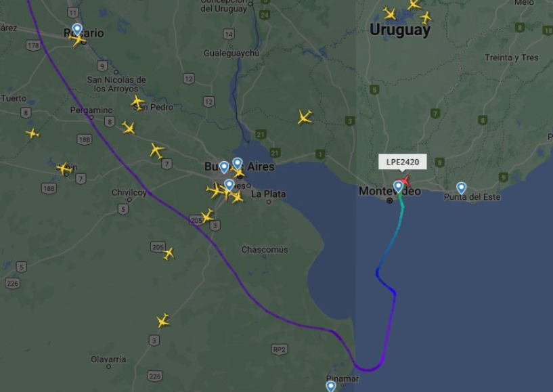Select the yellow plane near Pergamino route 8
This screenshot has width=553, height=392.
click(129, 128)
